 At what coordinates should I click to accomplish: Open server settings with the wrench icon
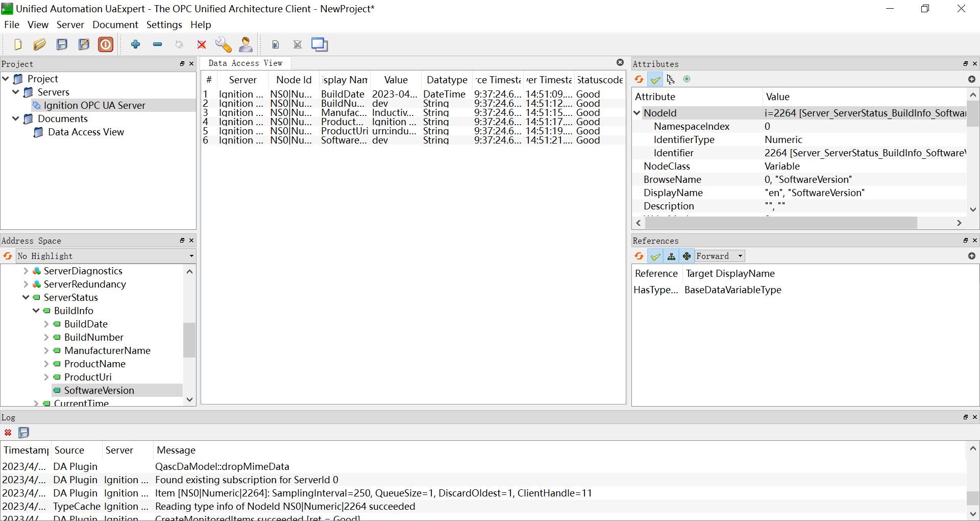pyautogui.click(x=223, y=45)
